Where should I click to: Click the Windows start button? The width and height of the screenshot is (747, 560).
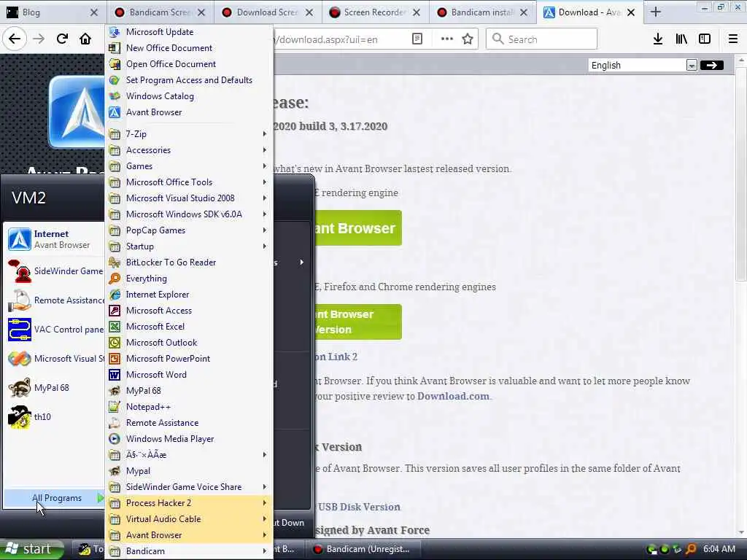click(x=31, y=549)
